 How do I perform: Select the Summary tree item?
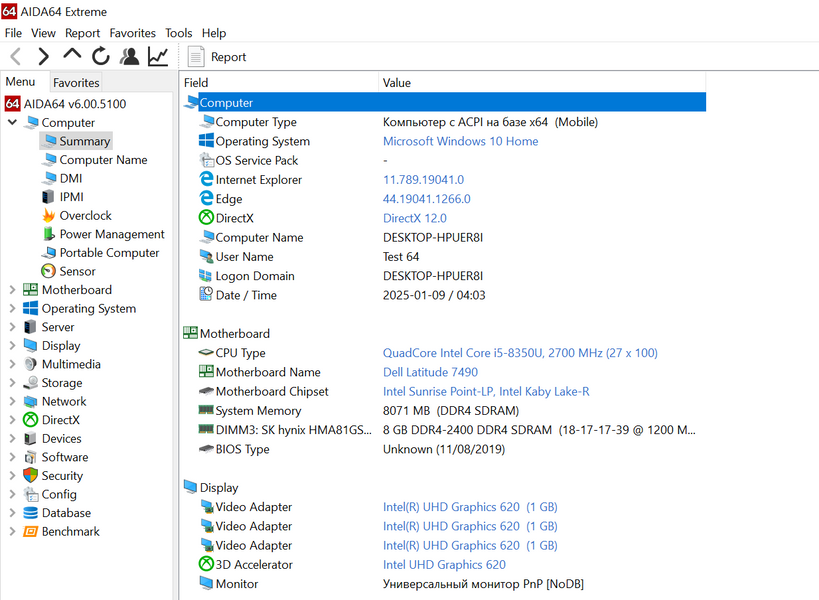point(84,141)
